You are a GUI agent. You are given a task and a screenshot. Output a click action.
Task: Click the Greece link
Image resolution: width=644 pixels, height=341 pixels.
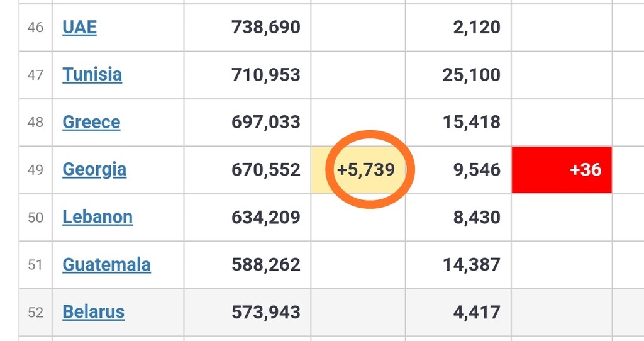[91, 121]
